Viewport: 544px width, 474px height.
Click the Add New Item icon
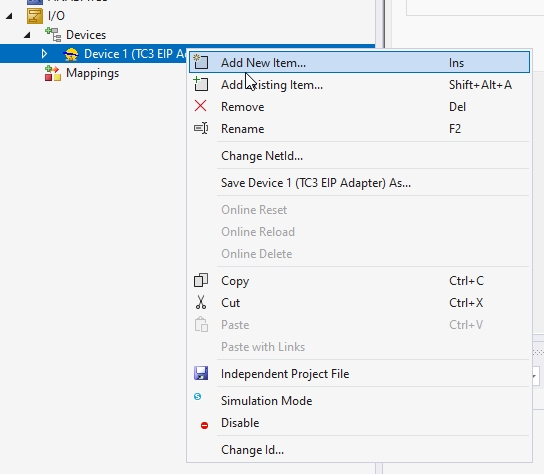click(201, 62)
